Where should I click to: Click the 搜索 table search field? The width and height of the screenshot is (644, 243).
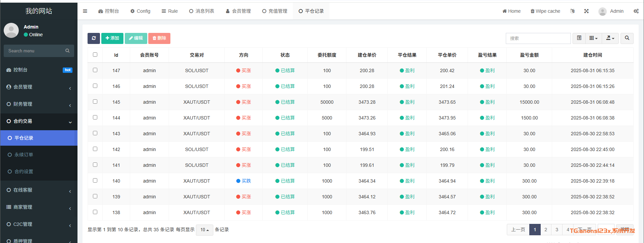pyautogui.click(x=538, y=38)
